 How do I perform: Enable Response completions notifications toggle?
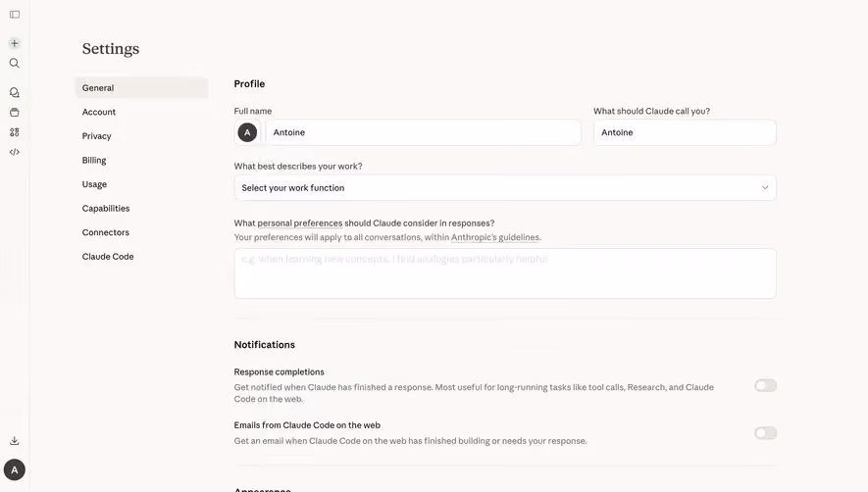coord(766,386)
